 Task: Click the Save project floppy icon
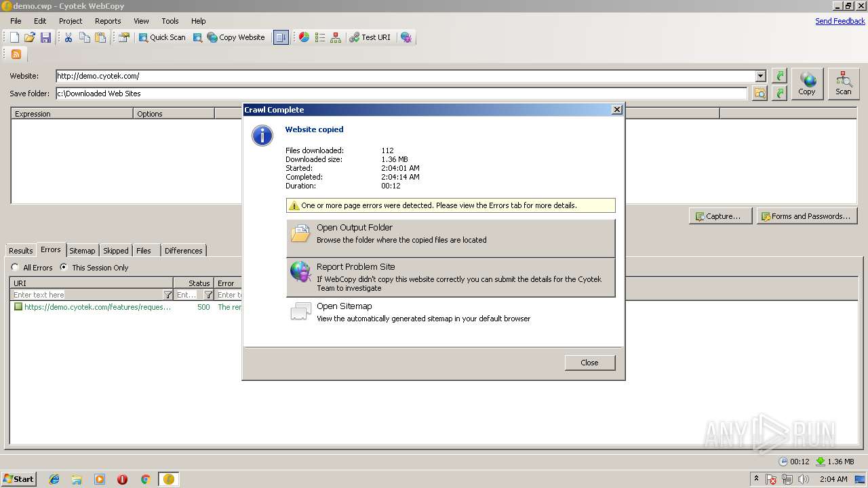click(x=45, y=37)
